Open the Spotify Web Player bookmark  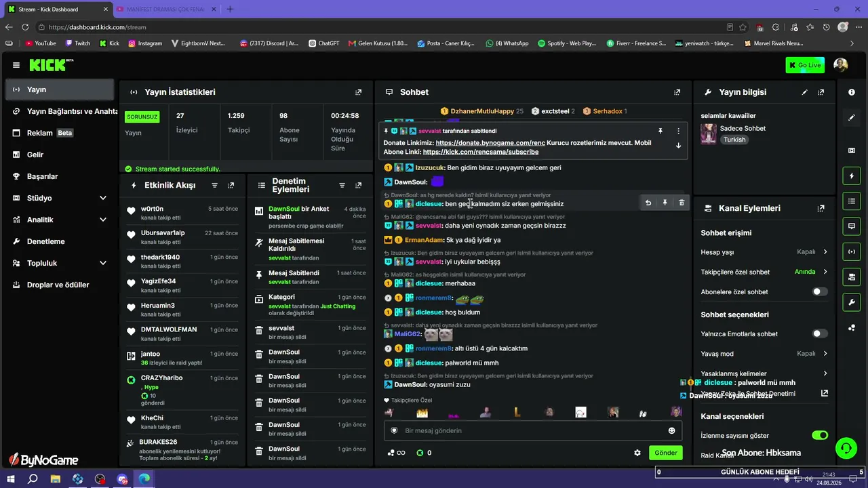[567, 43]
